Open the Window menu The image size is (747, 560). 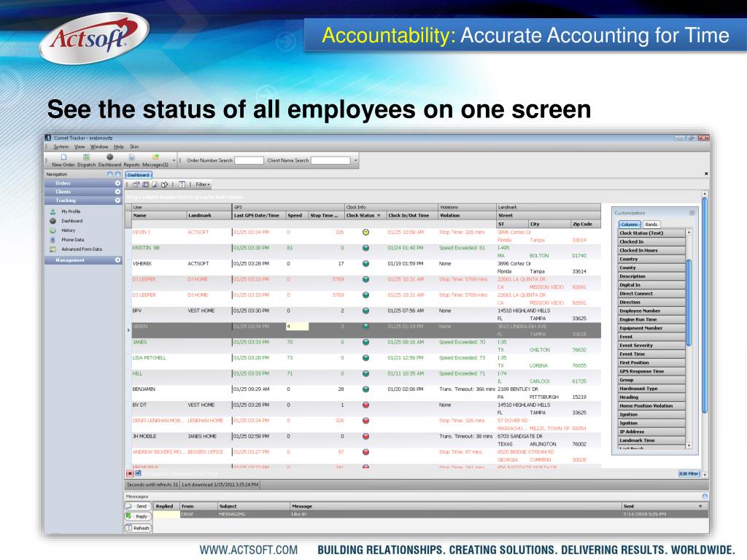click(x=99, y=147)
